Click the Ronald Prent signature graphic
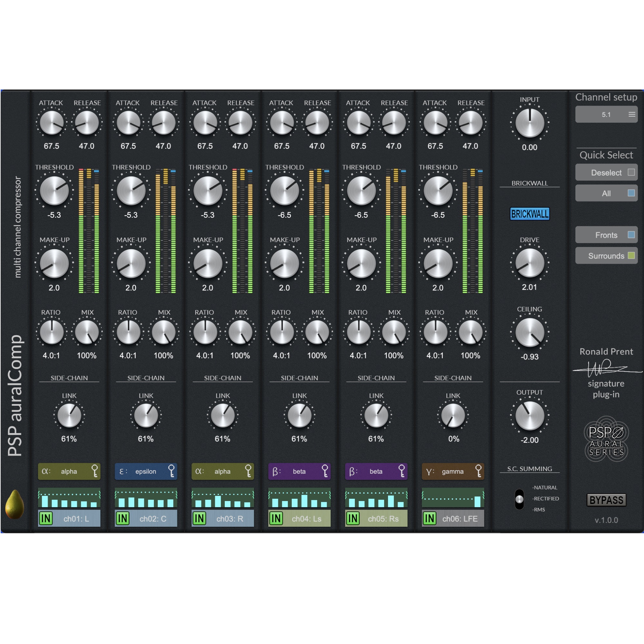Viewport: 644px width, 644px height. click(x=607, y=368)
